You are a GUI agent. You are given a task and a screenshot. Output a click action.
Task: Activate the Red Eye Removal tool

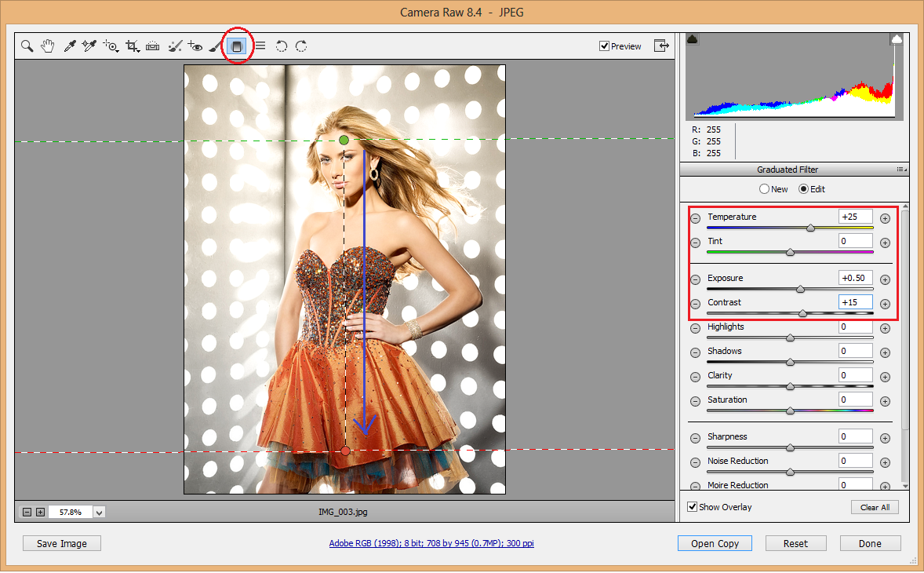click(x=195, y=46)
